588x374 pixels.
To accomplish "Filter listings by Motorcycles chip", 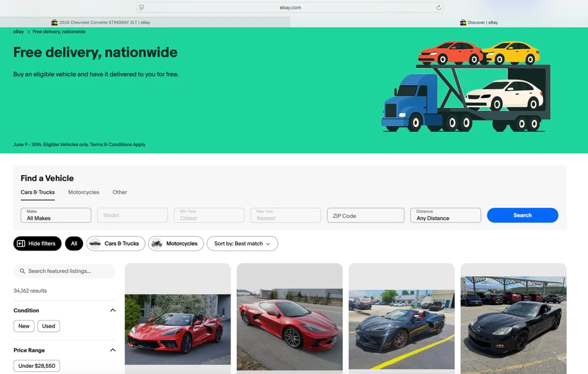I will (176, 244).
